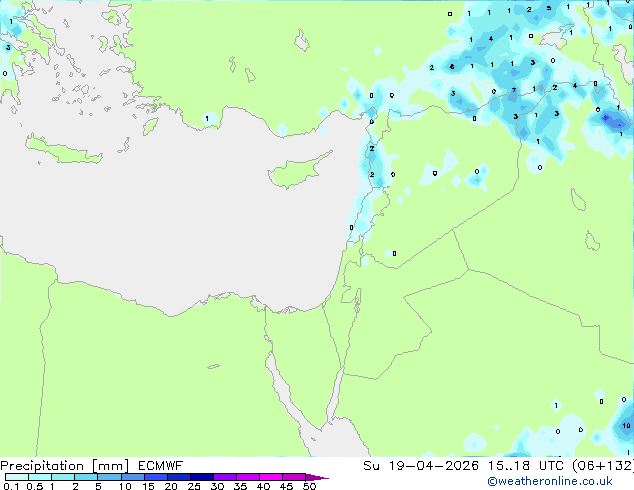Screen dimensions: 634x490
Task: Click the 25–30 mm navy legend swatch
Action: pyautogui.click(x=202, y=477)
